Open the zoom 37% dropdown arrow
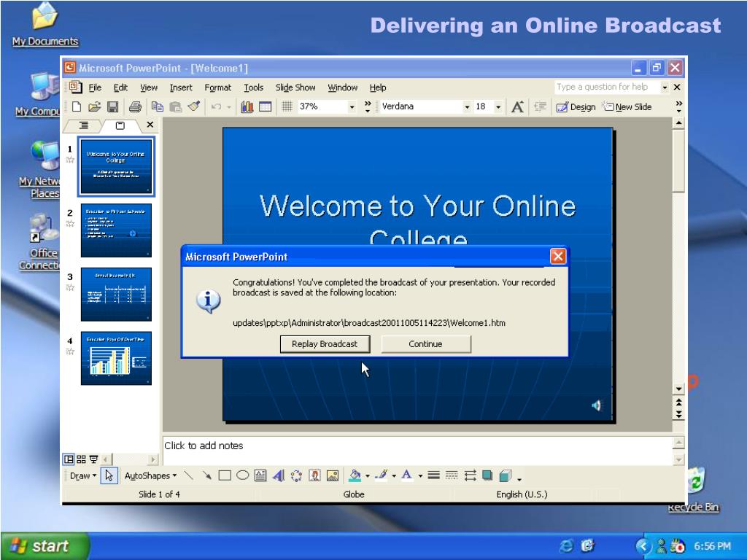 pyautogui.click(x=352, y=107)
